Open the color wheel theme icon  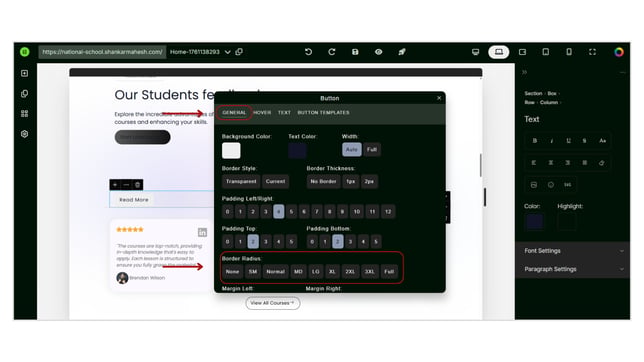click(x=619, y=52)
